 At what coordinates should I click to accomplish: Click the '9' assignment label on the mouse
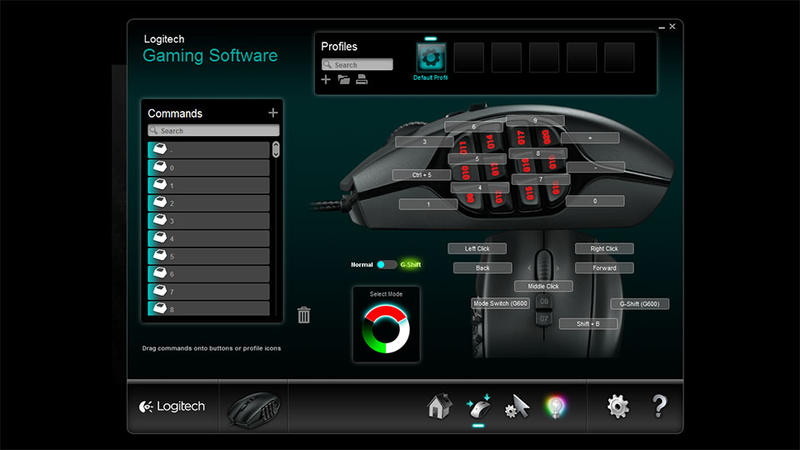(x=535, y=120)
